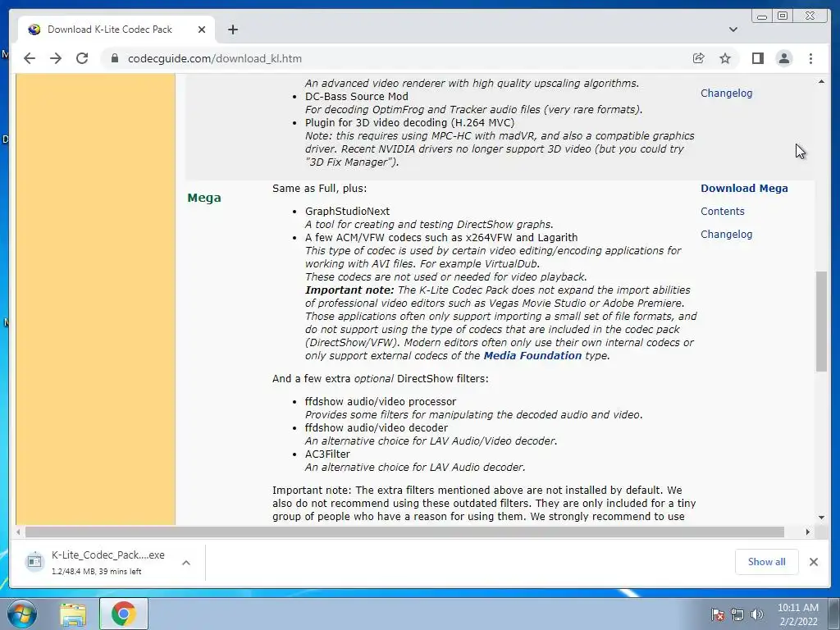The image size is (840, 630).
Task: Open Windows Explorer from the taskbar
Action: pyautogui.click(x=73, y=614)
